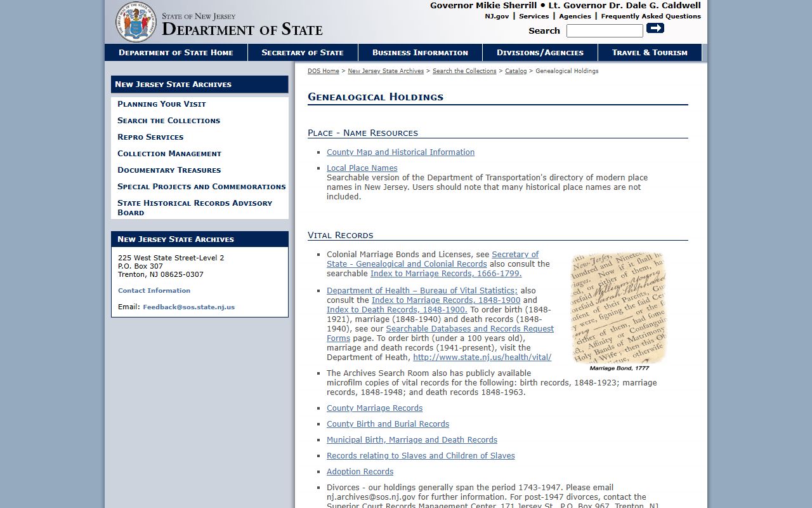
Task: Click the 225 West State Street address
Action: pos(171,258)
